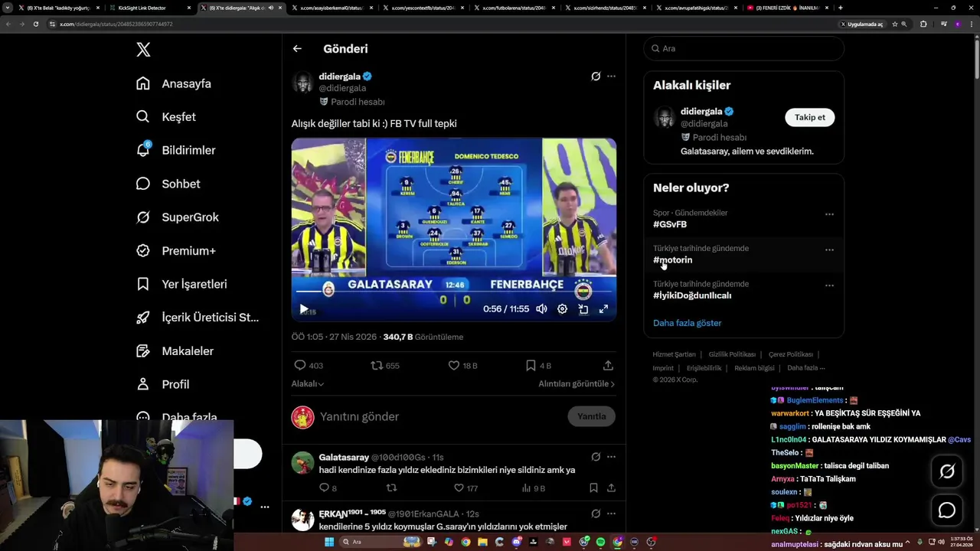Play the FB TV video

point(303,309)
